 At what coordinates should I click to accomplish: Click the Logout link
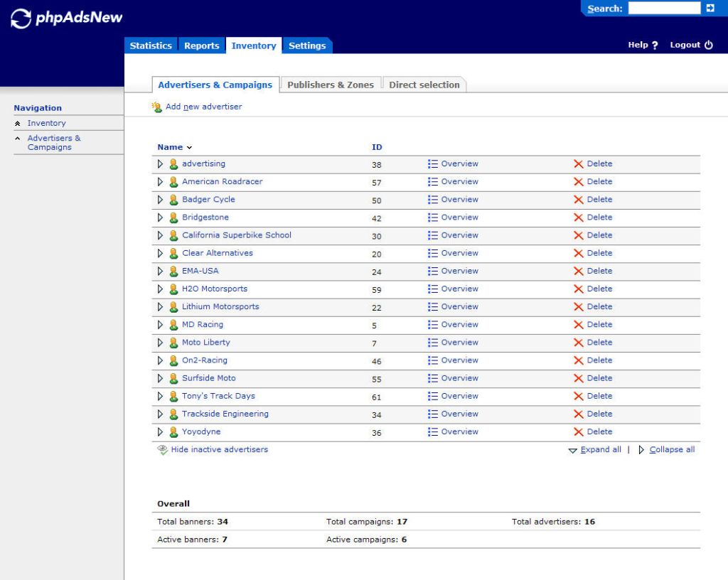click(685, 45)
